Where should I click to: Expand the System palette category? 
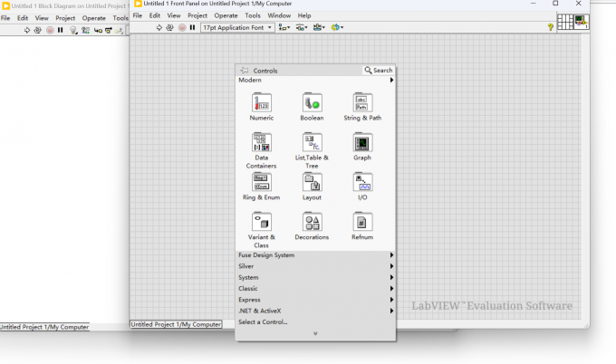click(x=316, y=277)
